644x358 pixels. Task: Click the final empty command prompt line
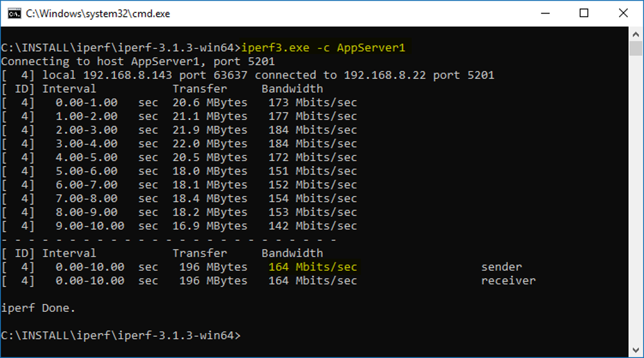121,336
